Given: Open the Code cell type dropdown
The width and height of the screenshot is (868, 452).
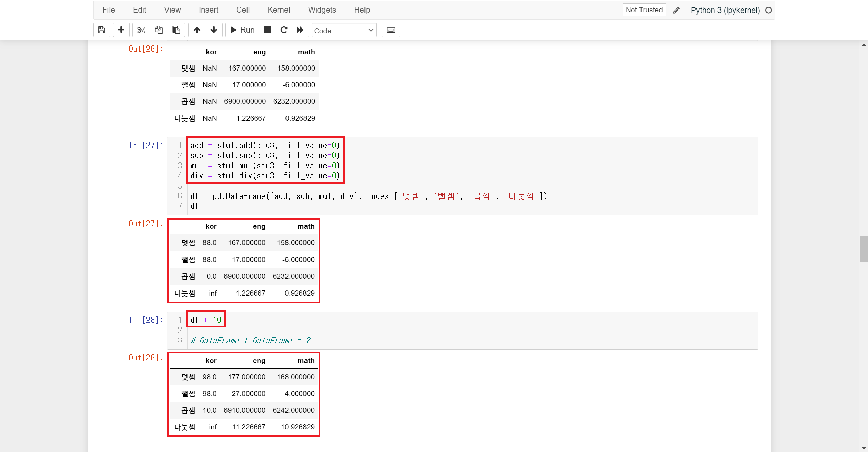Looking at the screenshot, I should [343, 31].
